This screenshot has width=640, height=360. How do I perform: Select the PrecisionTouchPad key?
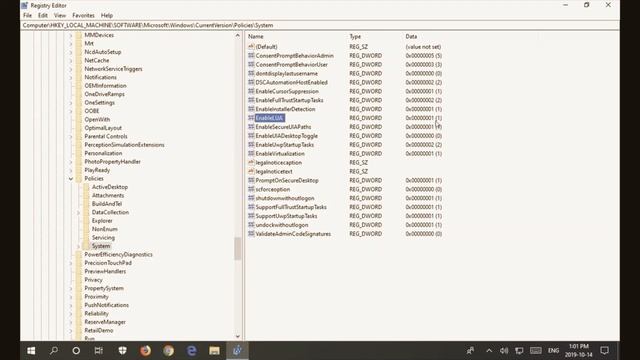click(x=108, y=263)
